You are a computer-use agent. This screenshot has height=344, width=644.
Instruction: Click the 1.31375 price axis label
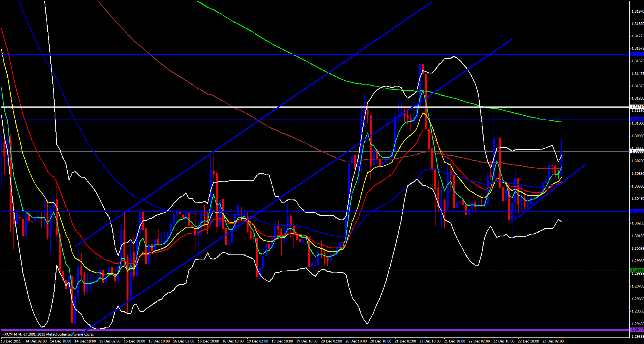coord(638,86)
